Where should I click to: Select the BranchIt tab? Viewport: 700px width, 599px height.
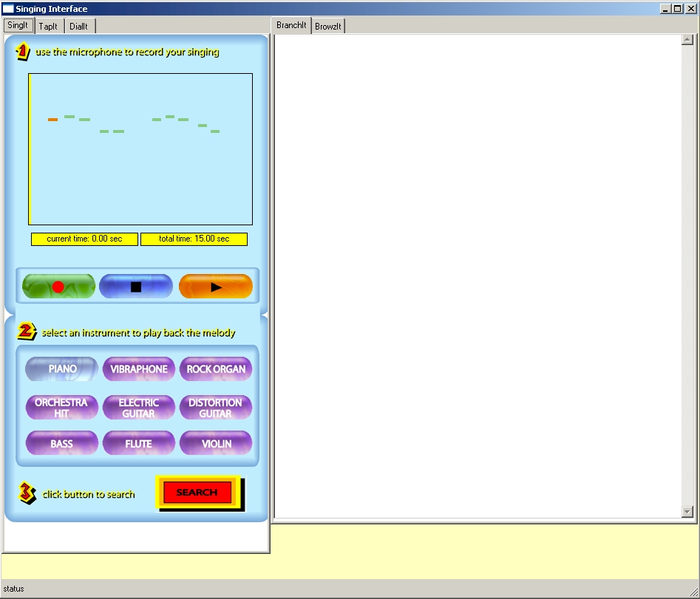click(x=291, y=25)
